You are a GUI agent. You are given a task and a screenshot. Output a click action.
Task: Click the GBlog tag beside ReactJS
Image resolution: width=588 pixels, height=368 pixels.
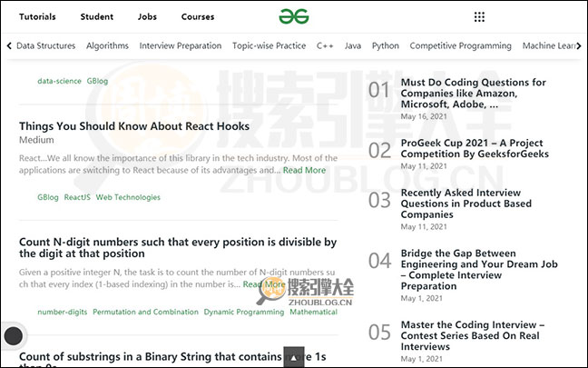48,197
